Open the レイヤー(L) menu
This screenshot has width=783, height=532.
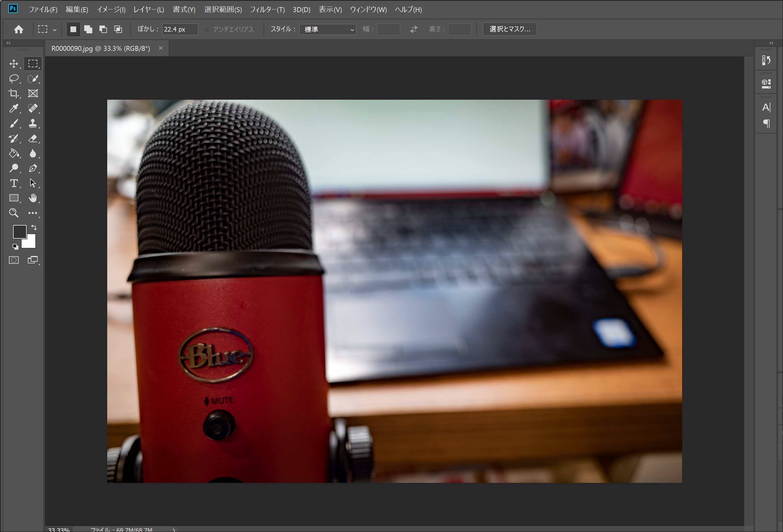pyautogui.click(x=149, y=9)
